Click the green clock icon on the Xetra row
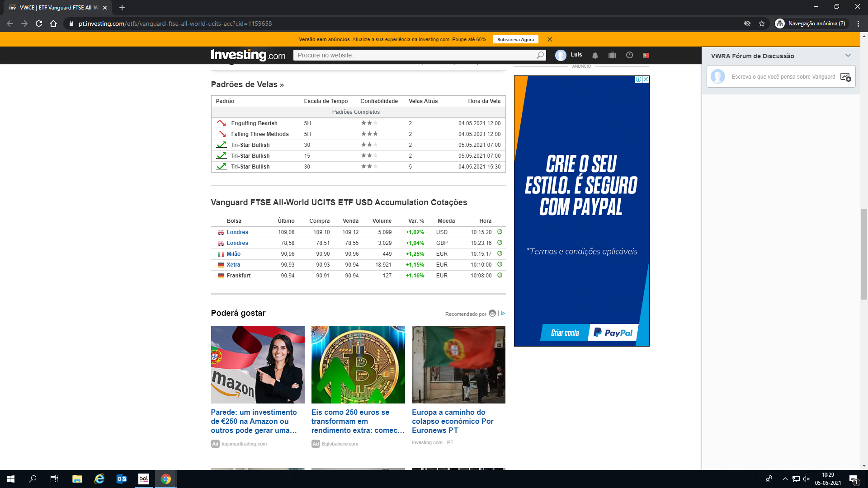The image size is (868, 488). coord(500,265)
